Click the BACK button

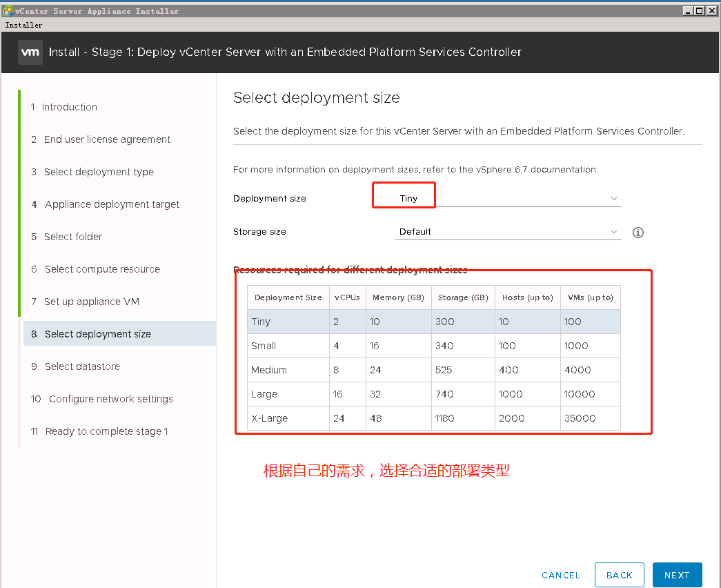pos(620,575)
